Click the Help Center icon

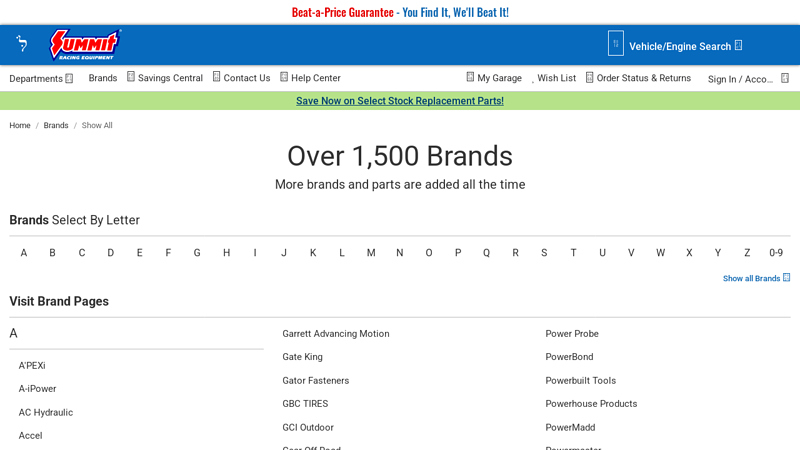284,77
